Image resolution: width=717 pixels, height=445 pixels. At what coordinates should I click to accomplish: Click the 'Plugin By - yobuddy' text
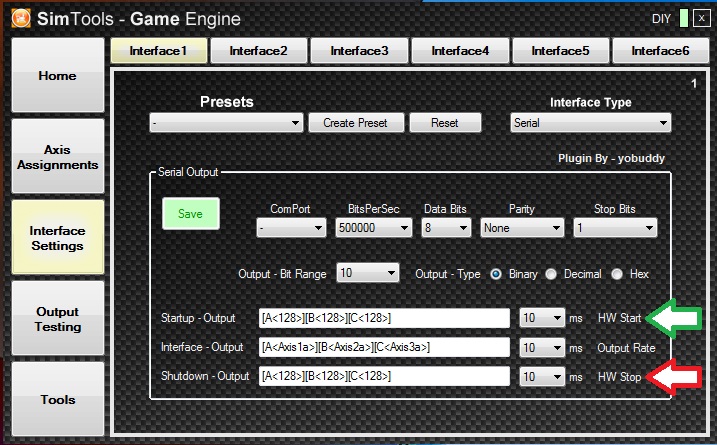(611, 158)
